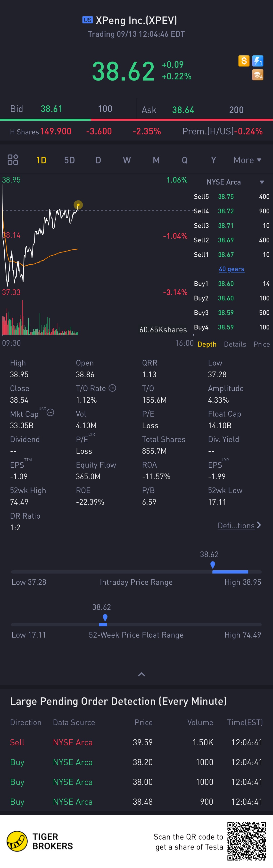The width and height of the screenshot is (273, 868).
Task: Tap the T/O Rate info icon
Action: click(x=112, y=388)
